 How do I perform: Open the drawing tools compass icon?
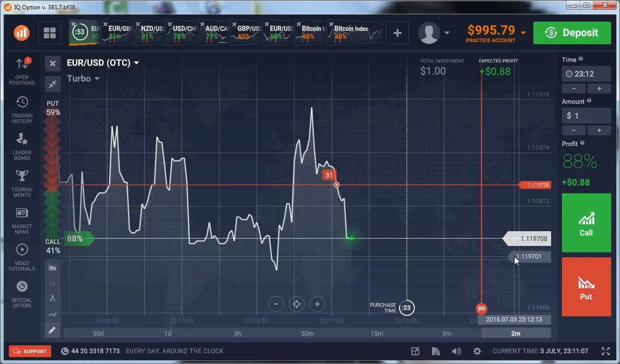click(x=53, y=299)
